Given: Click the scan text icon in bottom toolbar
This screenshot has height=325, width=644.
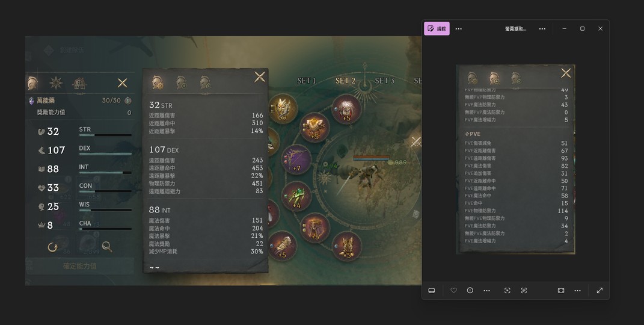Looking at the screenshot, I should click(524, 291).
